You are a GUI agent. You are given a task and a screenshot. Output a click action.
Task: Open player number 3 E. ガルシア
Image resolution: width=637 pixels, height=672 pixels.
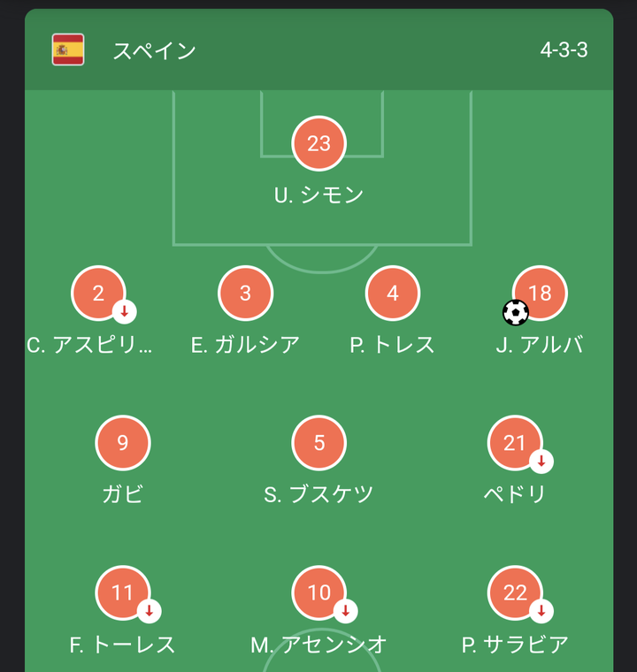[x=245, y=294]
